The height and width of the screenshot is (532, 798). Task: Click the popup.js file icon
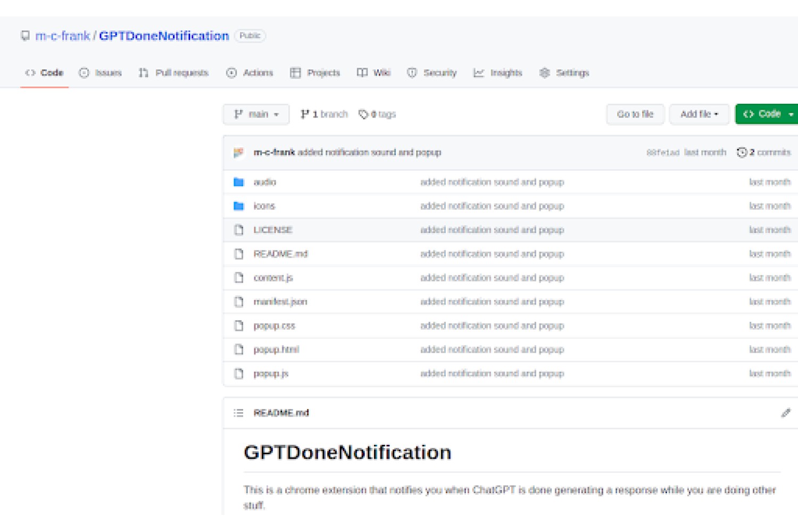point(239,373)
